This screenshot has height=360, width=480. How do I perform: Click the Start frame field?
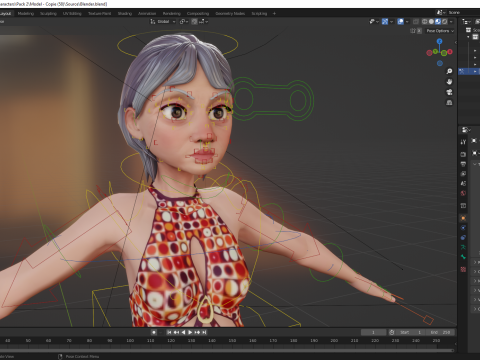(x=411, y=332)
